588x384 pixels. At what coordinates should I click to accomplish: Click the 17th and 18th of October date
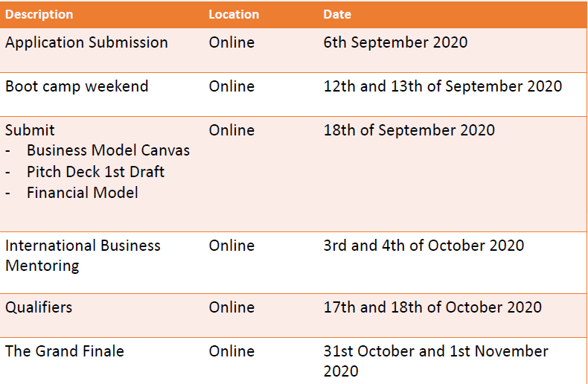pyautogui.click(x=432, y=307)
